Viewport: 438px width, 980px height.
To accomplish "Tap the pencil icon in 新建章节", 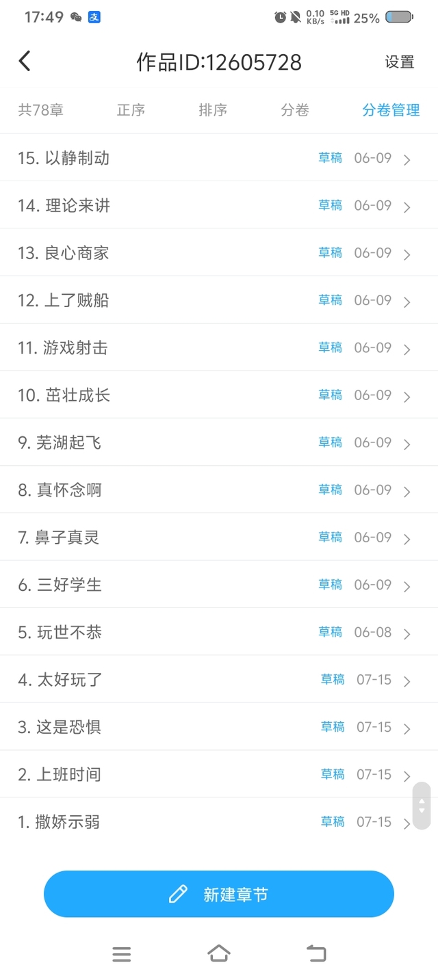I will pos(178,894).
